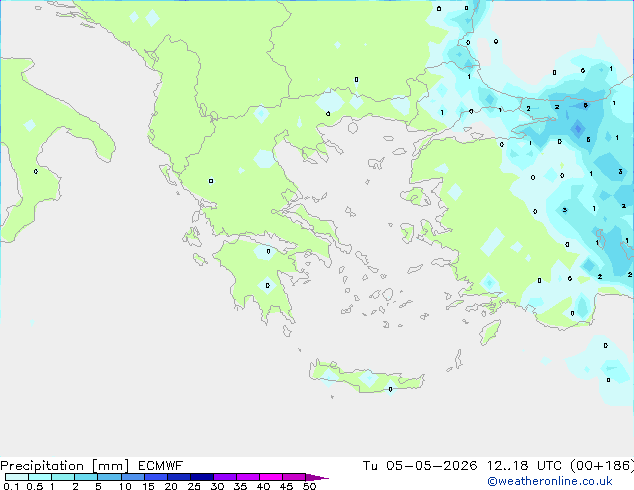Click the '15' legend scale label
634x490 pixels.
148,486
